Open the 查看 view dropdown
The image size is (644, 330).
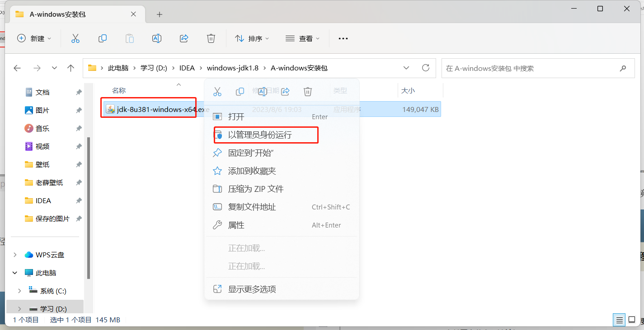[x=303, y=38]
